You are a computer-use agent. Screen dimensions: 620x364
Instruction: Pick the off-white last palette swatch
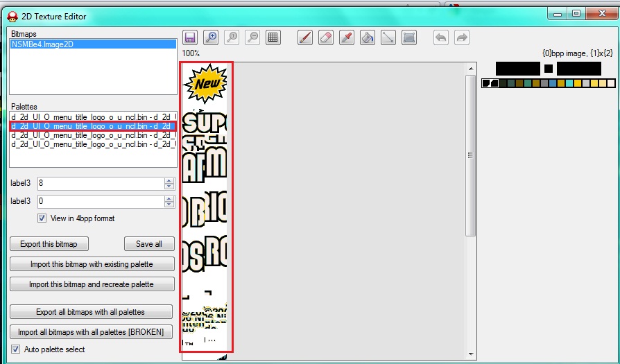point(611,83)
